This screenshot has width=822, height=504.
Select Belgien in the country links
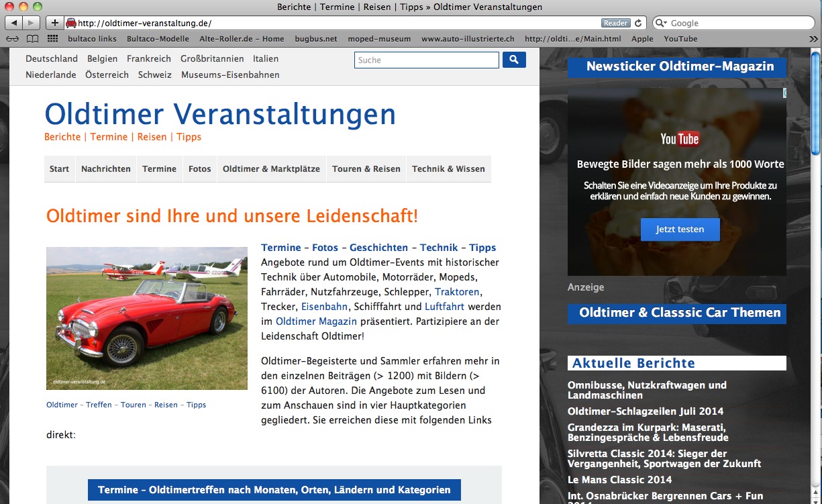coord(102,59)
